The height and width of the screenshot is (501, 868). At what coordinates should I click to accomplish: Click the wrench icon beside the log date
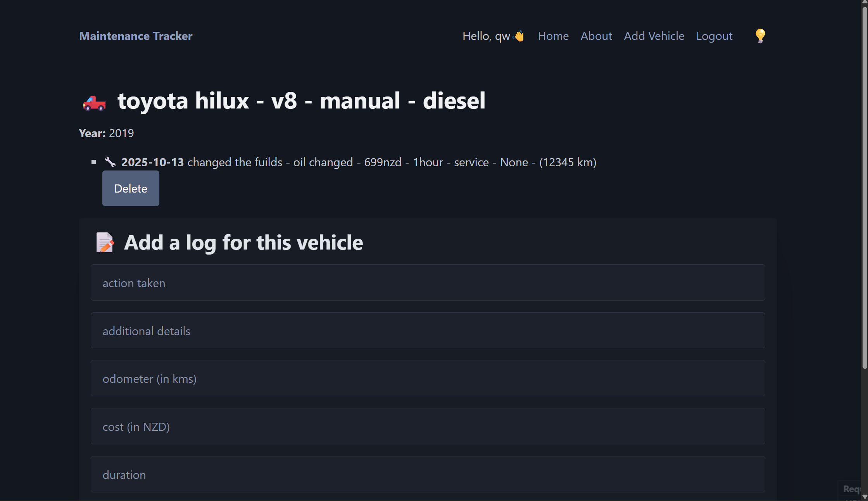click(110, 162)
